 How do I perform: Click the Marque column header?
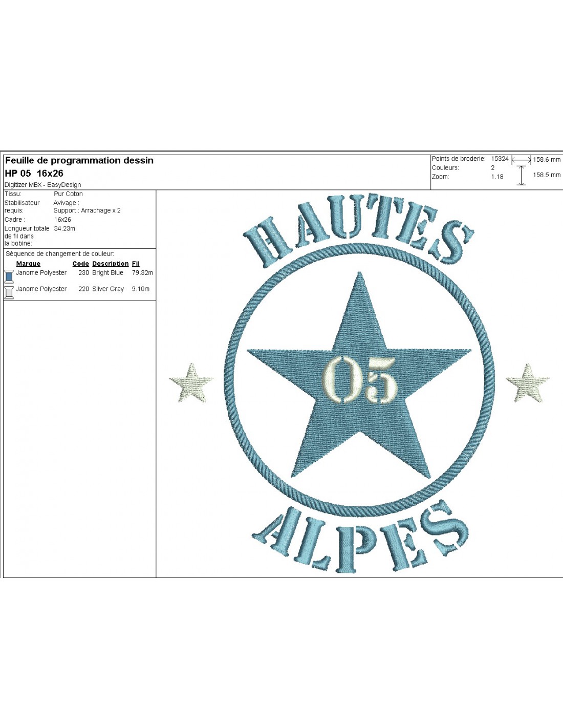[x=28, y=264]
